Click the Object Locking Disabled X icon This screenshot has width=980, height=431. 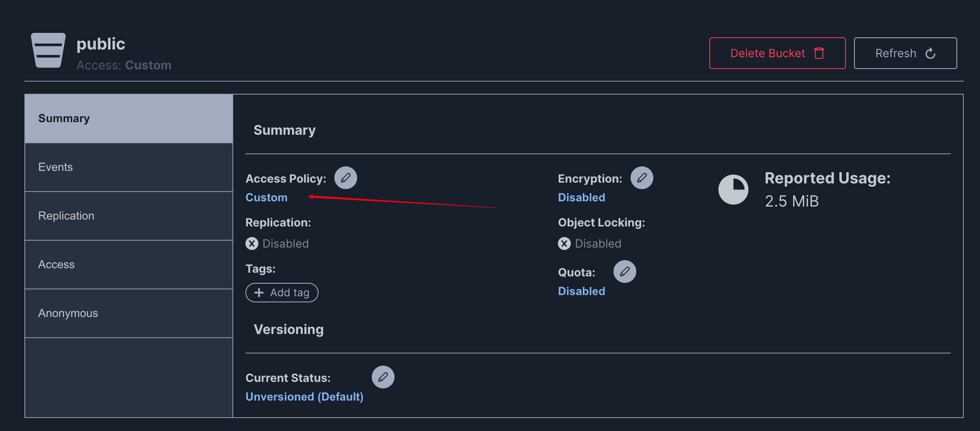[564, 244]
